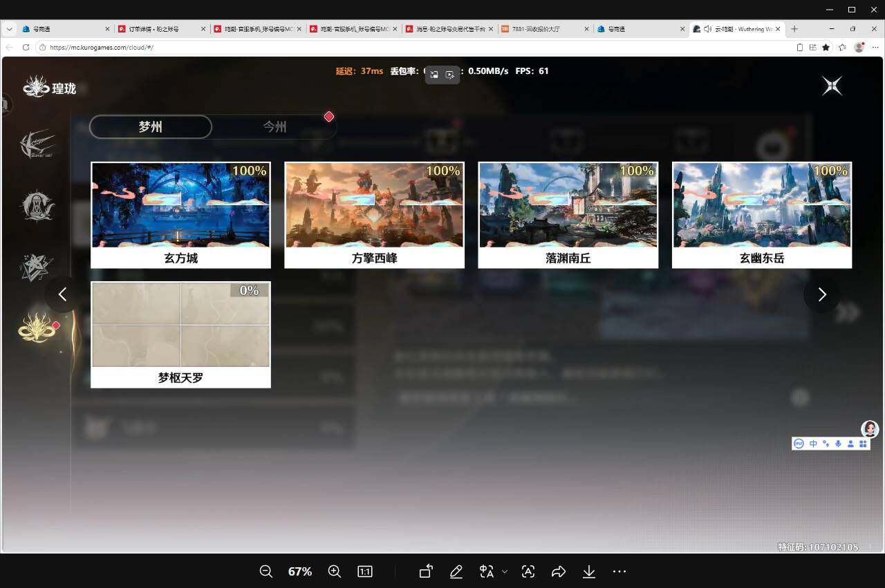Viewport: 885px width, 588px height.
Task: Click the browser address bar URL
Action: tap(102, 48)
